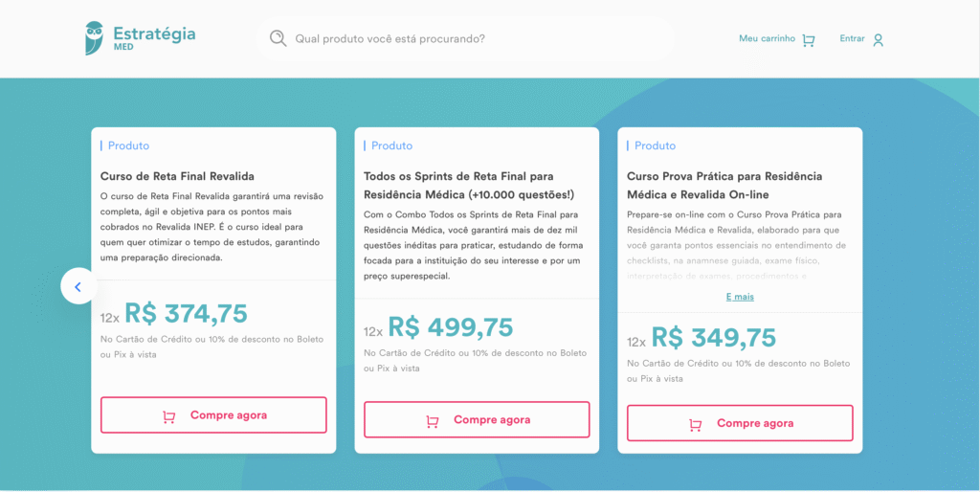Screen dimensions: 980x492
Task: Click the previous carousel arrow
Action: click(78, 286)
